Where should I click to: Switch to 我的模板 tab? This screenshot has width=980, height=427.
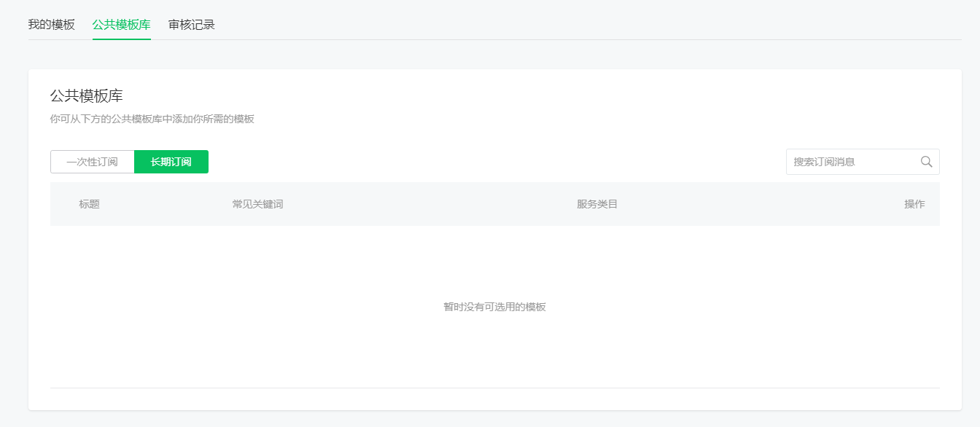click(52, 25)
